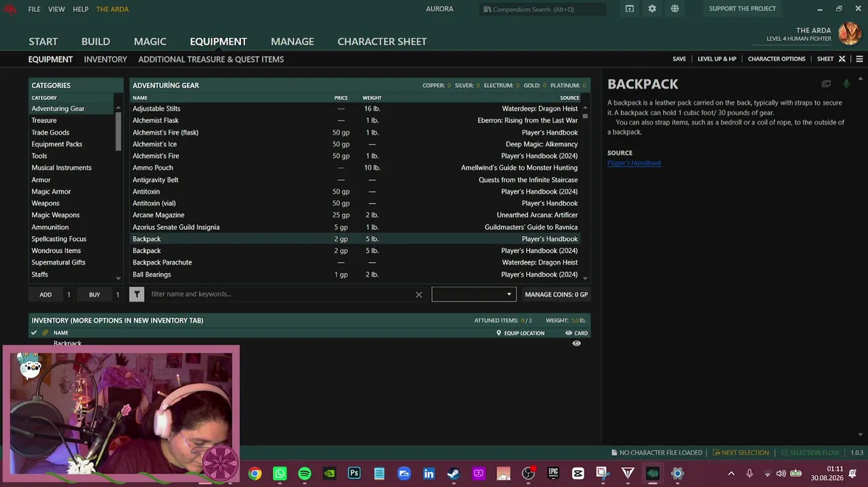Clear the filter search box with X
Viewport: 868px width, 487px height.
pos(418,294)
